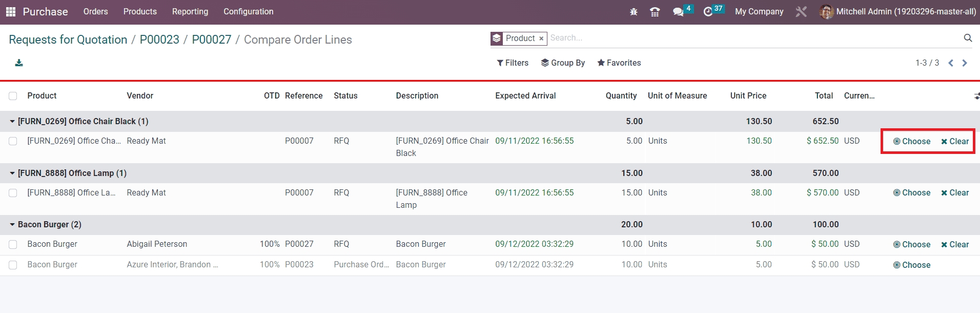This screenshot has height=313, width=980.
Task: Click the download export icon
Action: click(x=19, y=63)
